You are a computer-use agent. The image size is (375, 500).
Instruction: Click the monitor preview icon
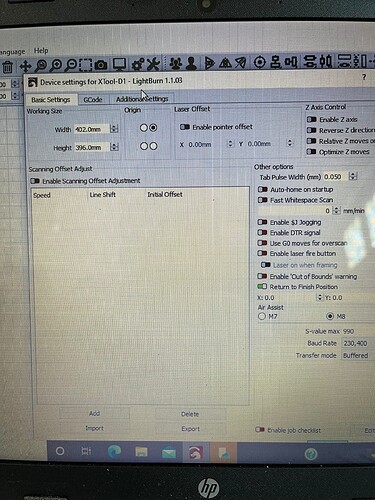coord(119,64)
